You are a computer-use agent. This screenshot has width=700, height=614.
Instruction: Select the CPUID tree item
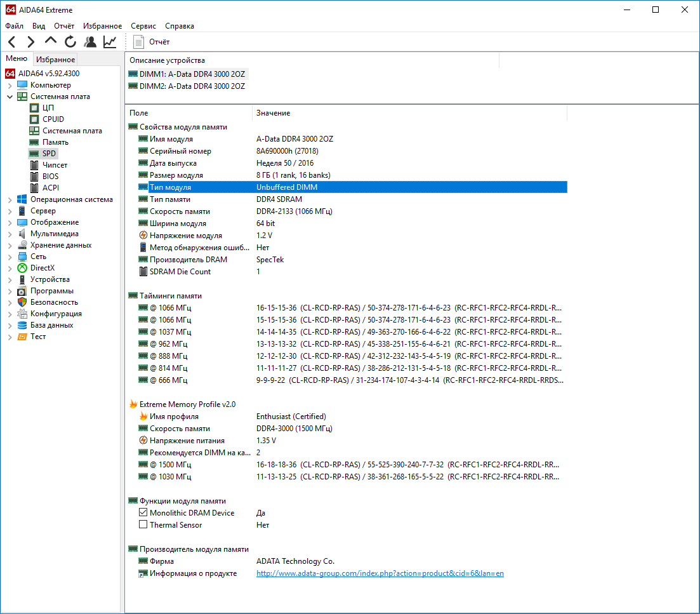(x=53, y=119)
